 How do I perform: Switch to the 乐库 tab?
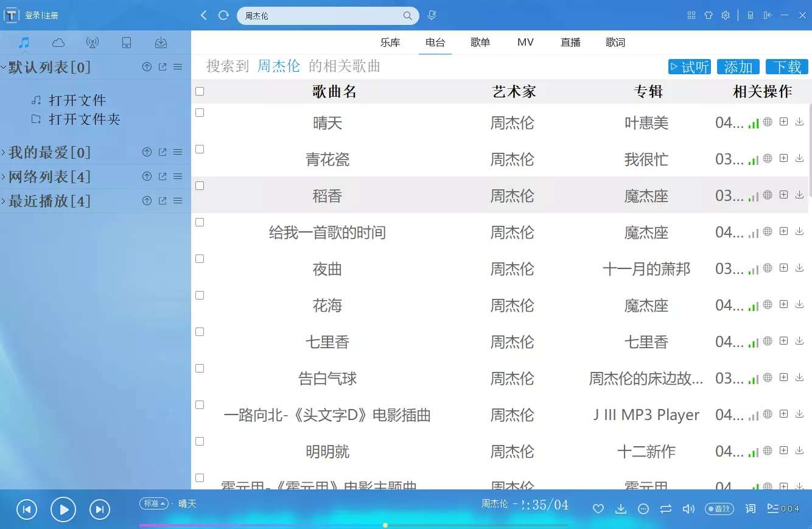pyautogui.click(x=390, y=43)
